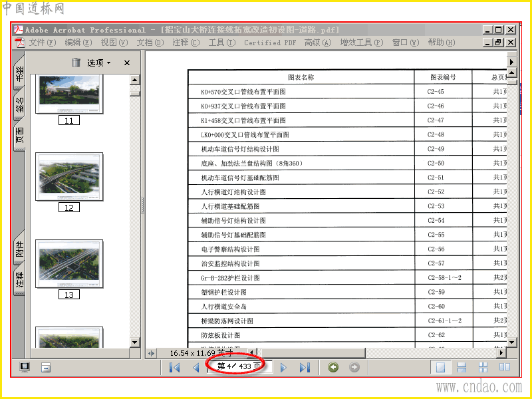Click the horizontal scrollbar thumb
Viewport: 532px width, 399px height.
point(313,353)
